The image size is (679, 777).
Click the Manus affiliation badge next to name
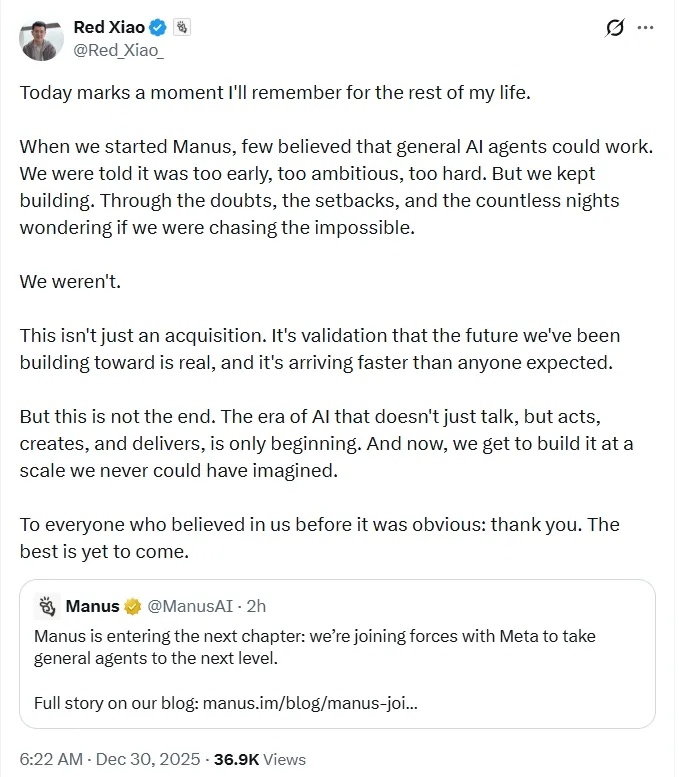coord(183,27)
